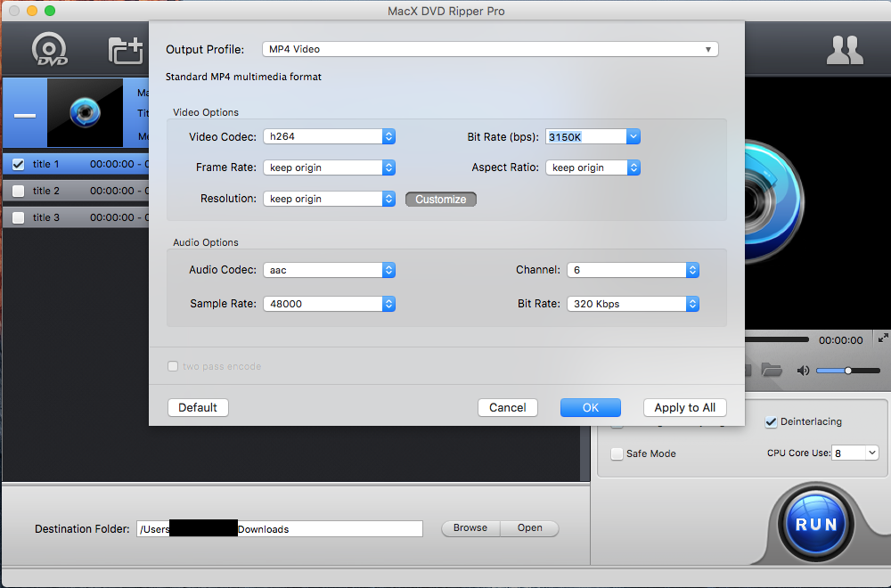
Task: Click the Browse button
Action: [470, 527]
